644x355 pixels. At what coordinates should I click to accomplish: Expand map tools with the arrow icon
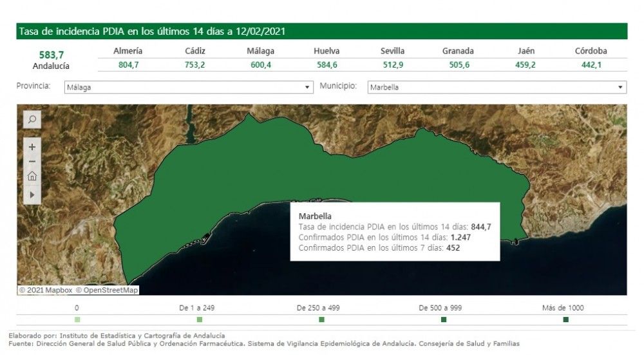32,195
